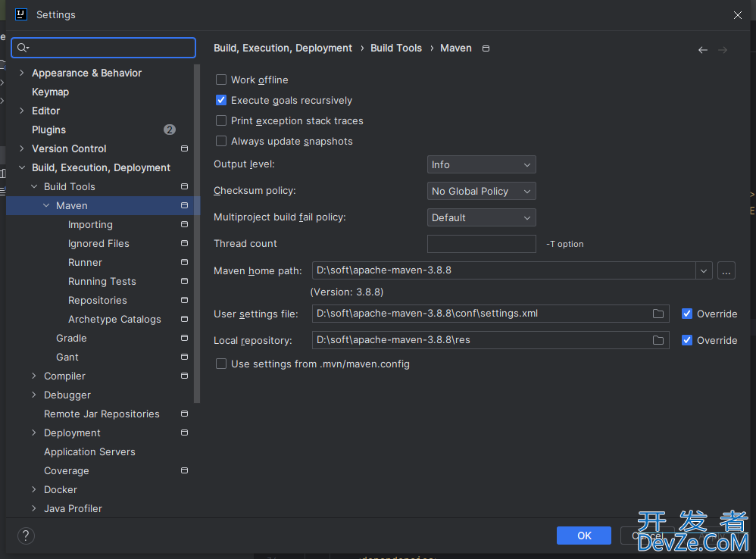
Task: Open the Maven home path dropdown arrow
Action: click(x=704, y=271)
